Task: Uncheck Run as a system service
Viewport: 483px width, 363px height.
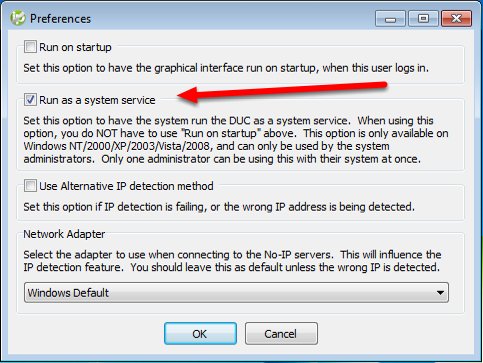Action: 30,99
